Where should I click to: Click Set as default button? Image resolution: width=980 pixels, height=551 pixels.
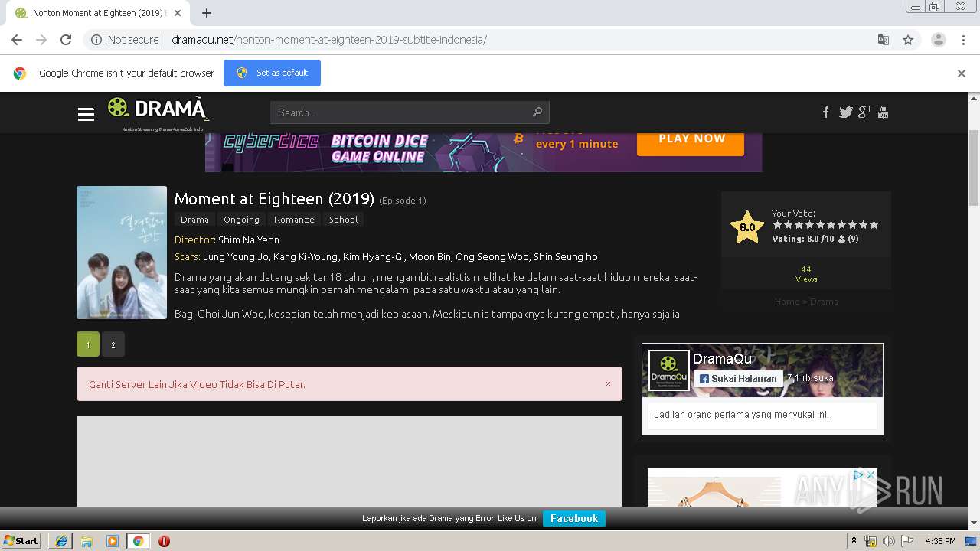pos(272,73)
